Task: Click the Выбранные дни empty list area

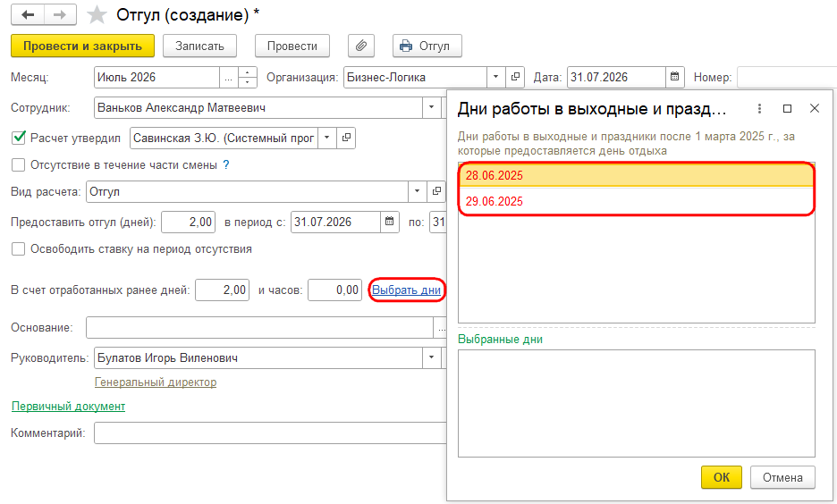Action: pos(637,403)
